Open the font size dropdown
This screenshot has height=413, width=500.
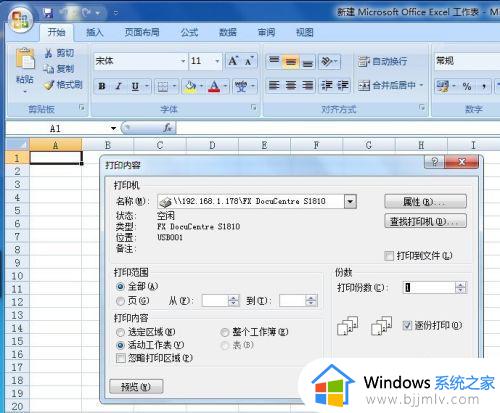[x=217, y=61]
